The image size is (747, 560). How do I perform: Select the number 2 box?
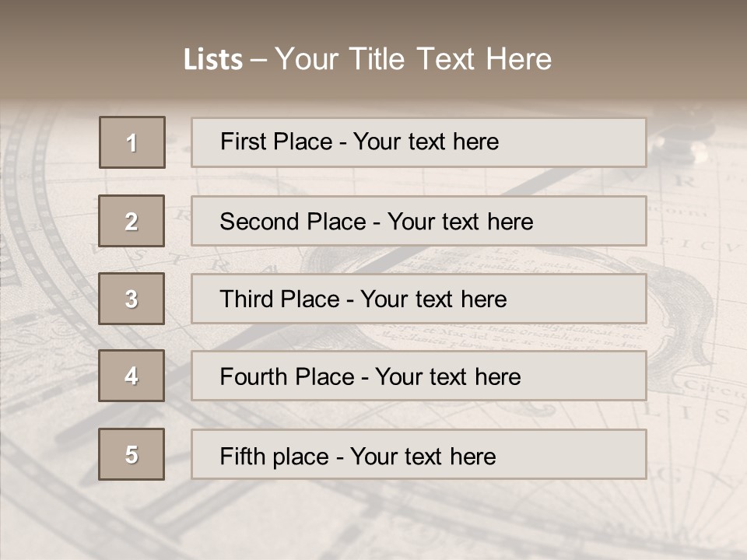tap(132, 221)
